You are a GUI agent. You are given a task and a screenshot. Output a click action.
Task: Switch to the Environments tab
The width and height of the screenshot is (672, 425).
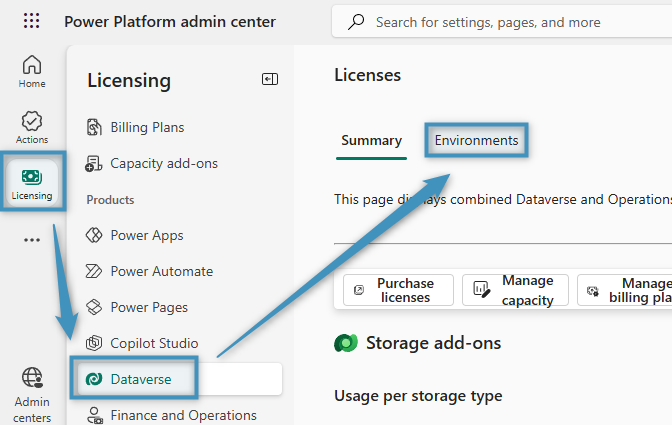click(x=476, y=141)
